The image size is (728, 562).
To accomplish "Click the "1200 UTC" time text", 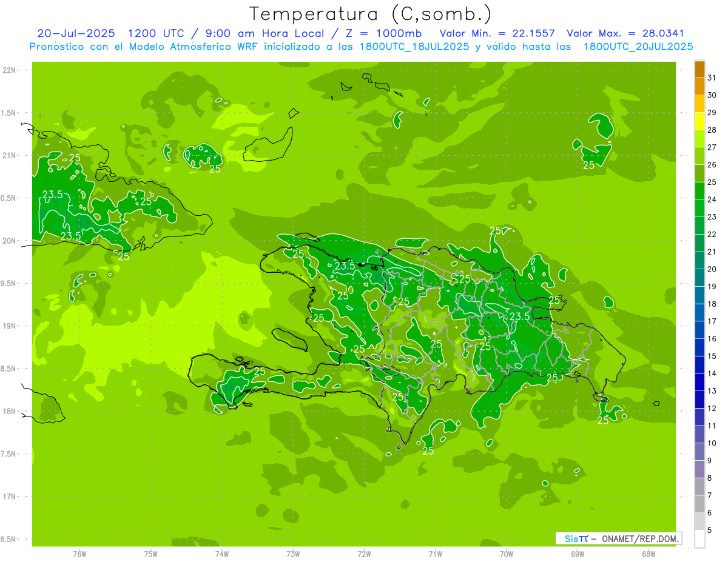I will coord(157,33).
